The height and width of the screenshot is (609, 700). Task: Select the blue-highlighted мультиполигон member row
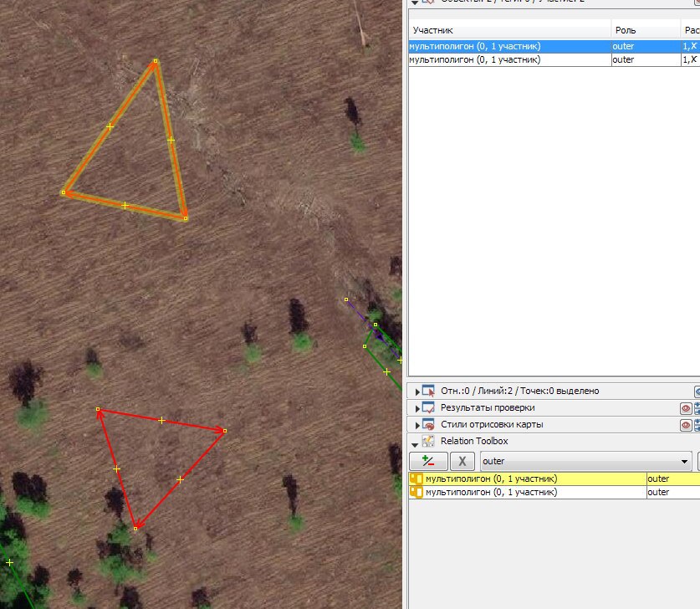click(554, 46)
